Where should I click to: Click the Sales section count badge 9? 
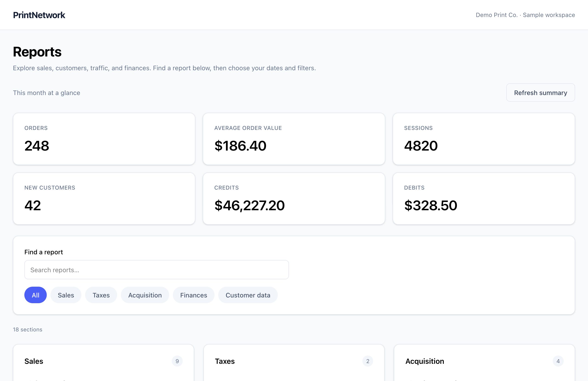click(177, 361)
